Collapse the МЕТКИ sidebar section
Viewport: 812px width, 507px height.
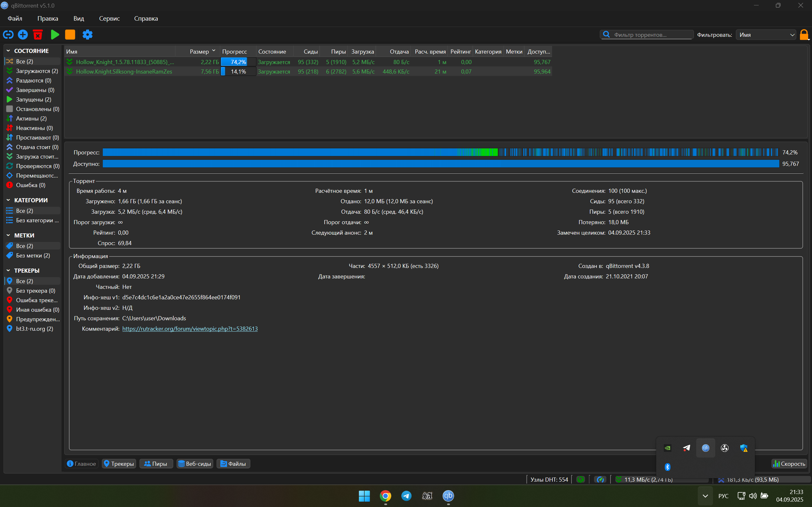(x=8, y=235)
